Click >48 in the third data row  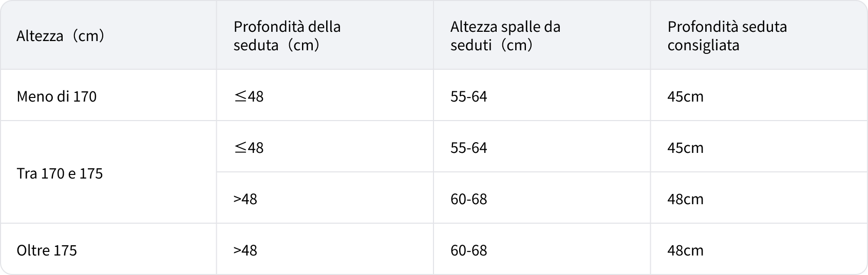(x=245, y=199)
